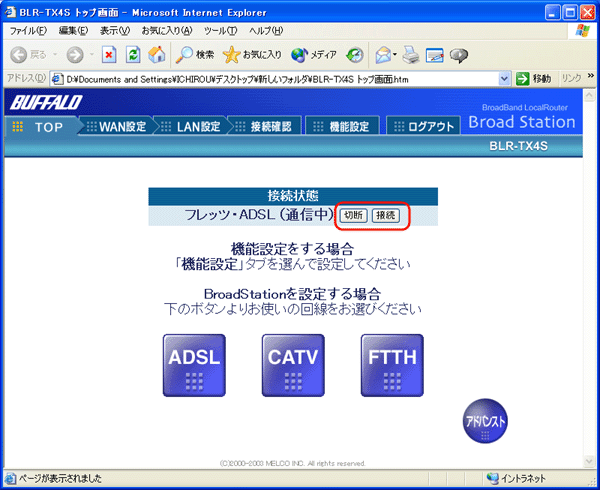The image size is (600, 490).
Task: Print the page with printer icon
Action: click(411, 55)
